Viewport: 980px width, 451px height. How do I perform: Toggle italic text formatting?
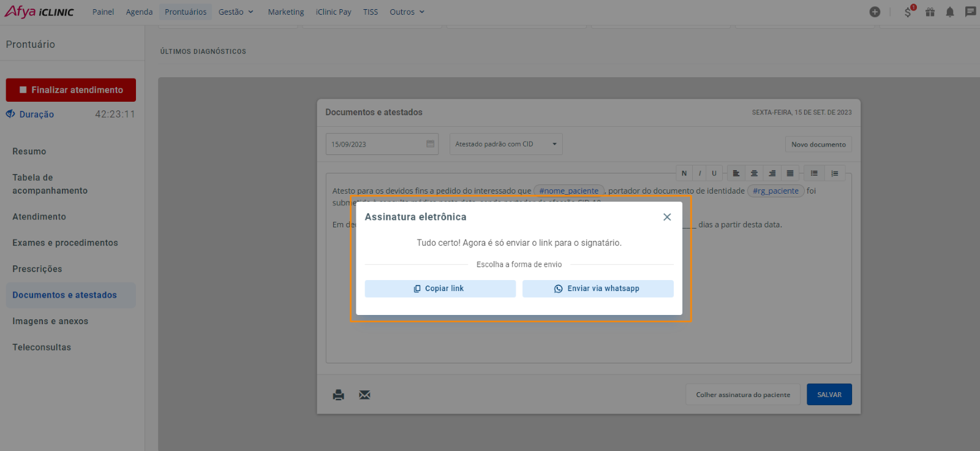tap(699, 173)
